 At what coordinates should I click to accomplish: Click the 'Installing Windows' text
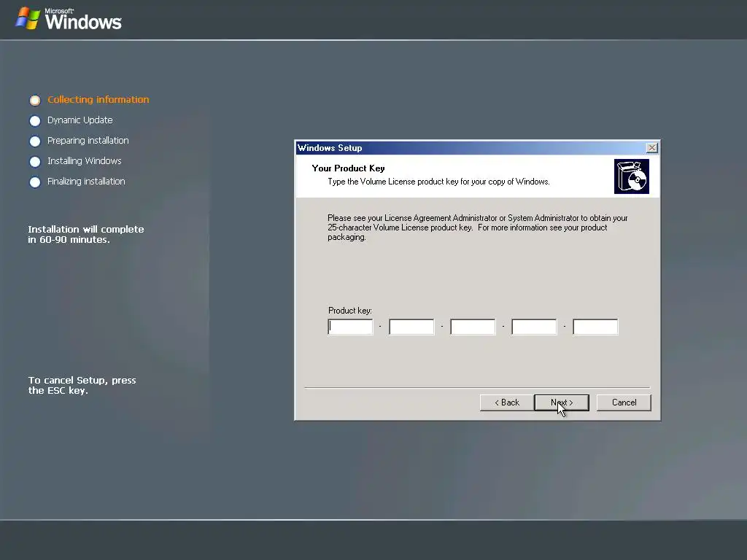click(x=85, y=161)
